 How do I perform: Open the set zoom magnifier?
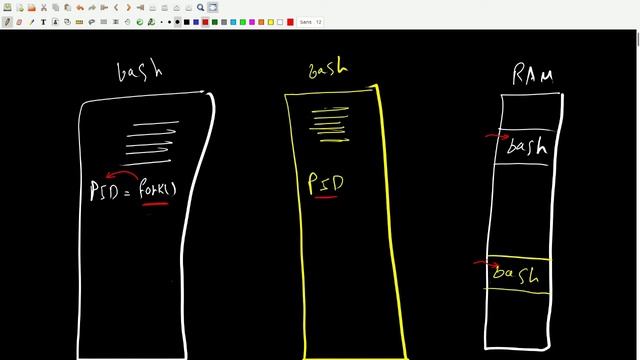click(200, 7)
